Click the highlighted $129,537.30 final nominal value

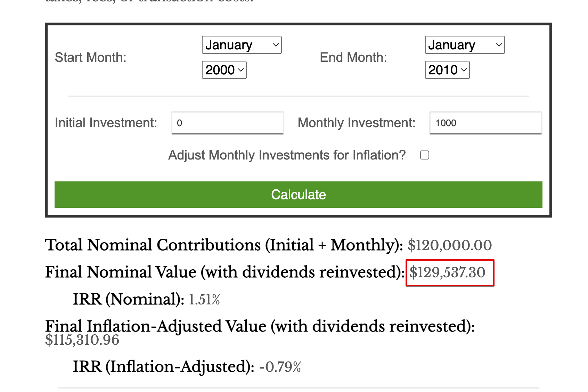(x=448, y=272)
